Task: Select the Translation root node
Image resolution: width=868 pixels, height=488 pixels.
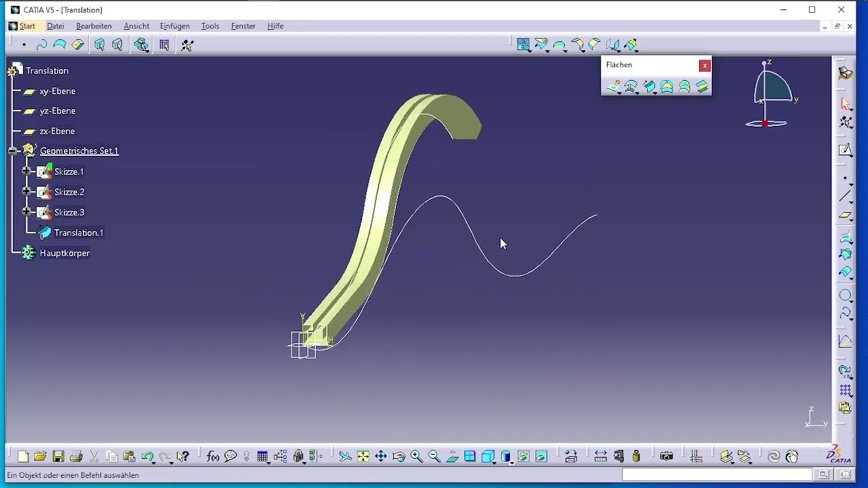Action: [47, 70]
